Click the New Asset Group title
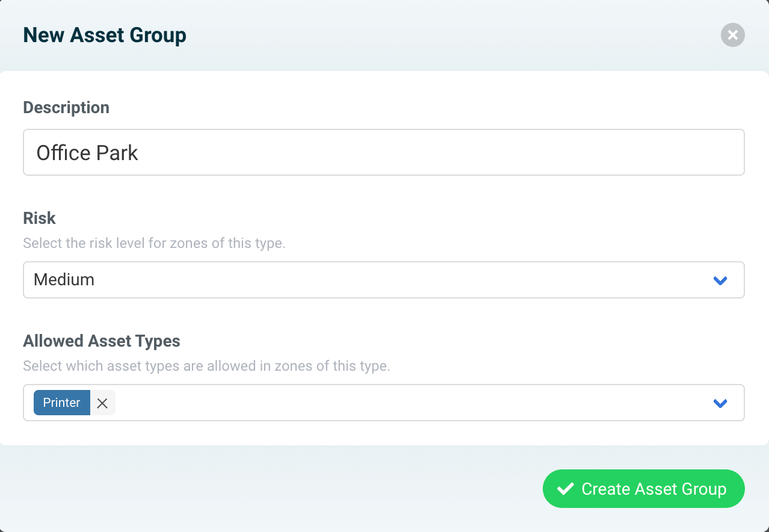Screen dimensions: 769x532 click(104, 35)
